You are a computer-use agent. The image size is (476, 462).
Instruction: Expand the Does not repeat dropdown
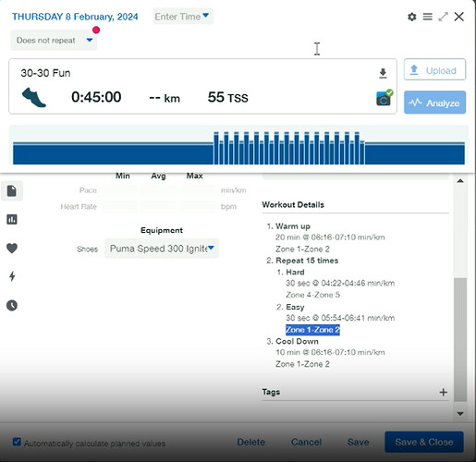(x=54, y=41)
